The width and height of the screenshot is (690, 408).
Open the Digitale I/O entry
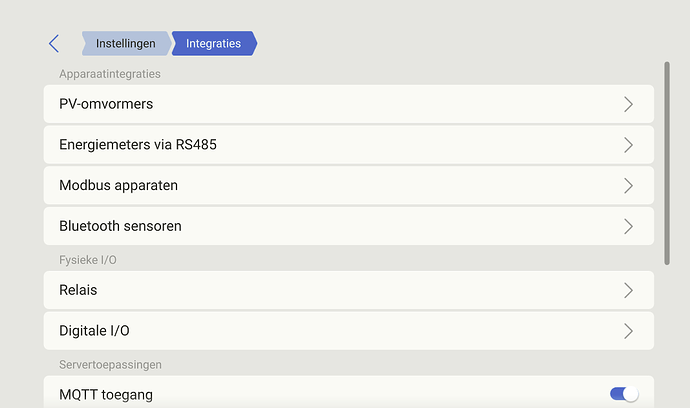pyautogui.click(x=300, y=331)
